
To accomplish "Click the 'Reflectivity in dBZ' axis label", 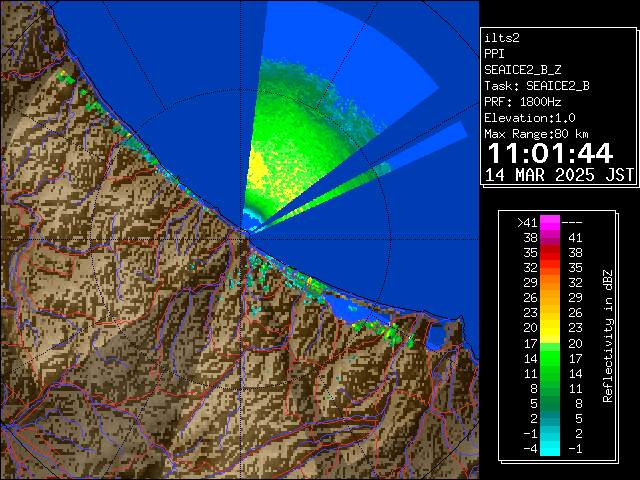I will tap(608, 336).
